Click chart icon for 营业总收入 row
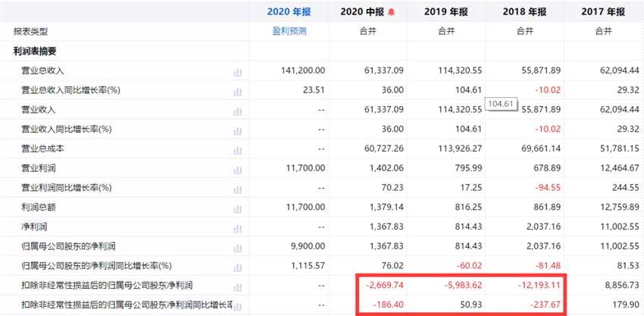 point(237,71)
